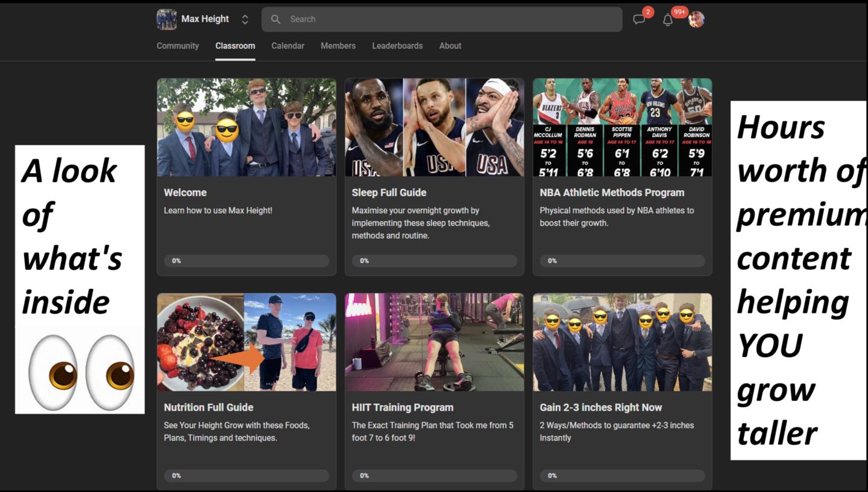Open the chat messages icon
This screenshot has height=492, width=868.
point(639,19)
